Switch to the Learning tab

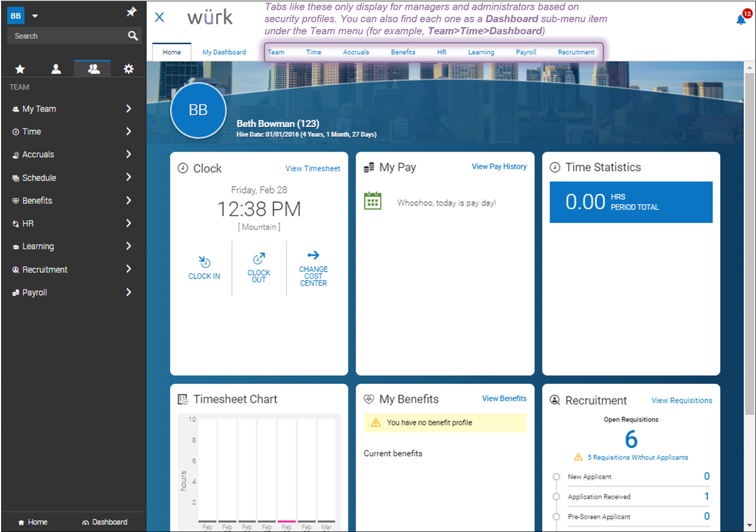[x=481, y=52]
